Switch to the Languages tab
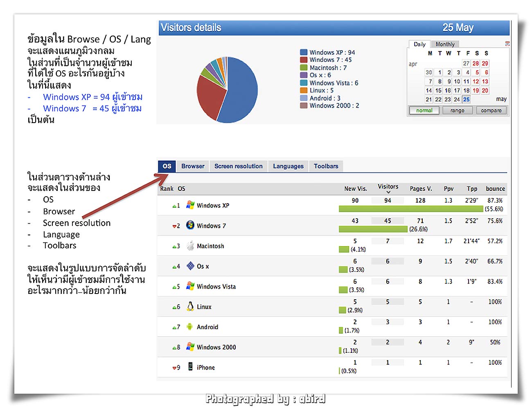Image resolution: width=532 pixels, height=408 pixels. pos(288,166)
